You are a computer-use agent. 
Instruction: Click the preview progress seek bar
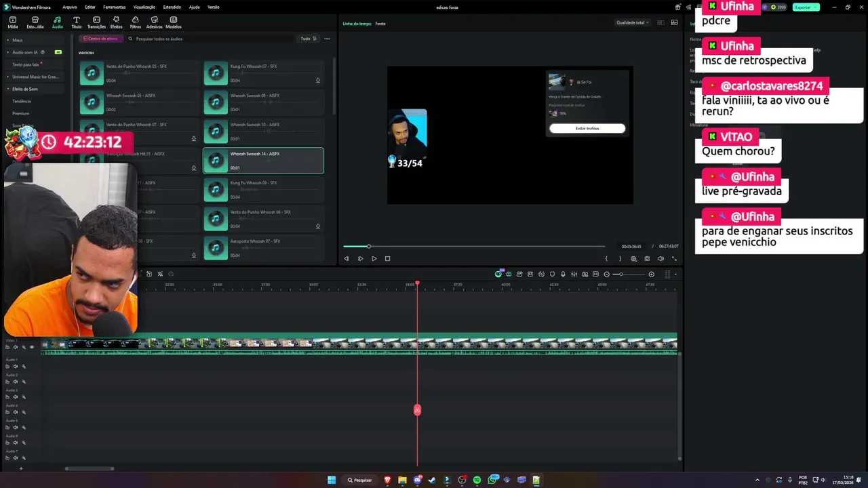click(474, 246)
